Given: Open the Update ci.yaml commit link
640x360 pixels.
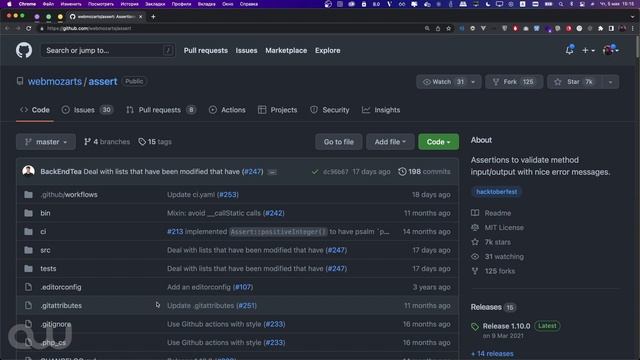Looking at the screenshot, I should pos(191,195).
